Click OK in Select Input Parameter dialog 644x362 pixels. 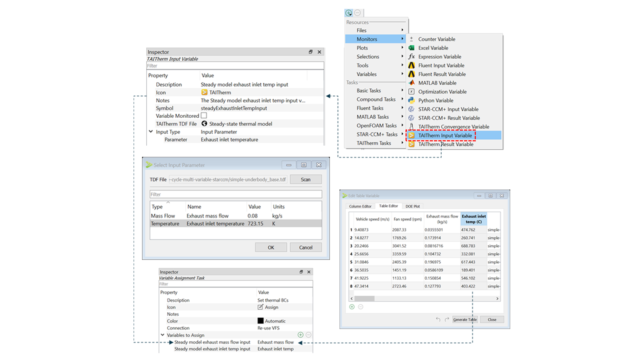point(271,247)
